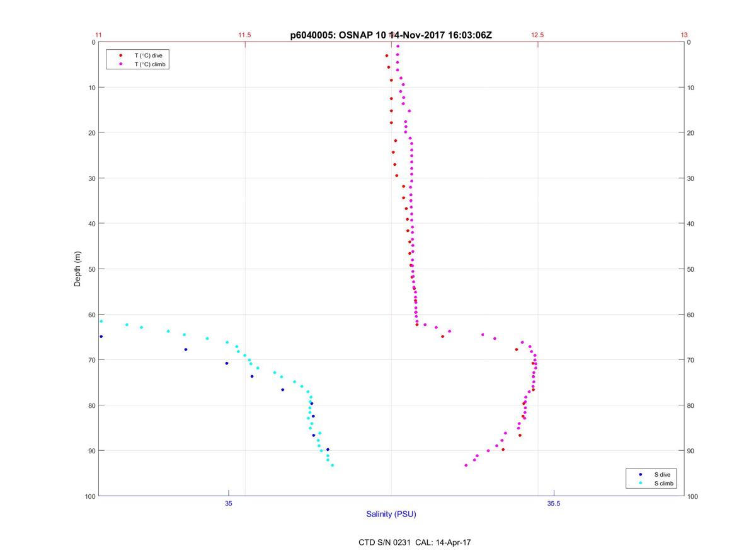Click the red temperature tick label 12.5
Viewport: 756px width, 558px height.
tap(537, 35)
